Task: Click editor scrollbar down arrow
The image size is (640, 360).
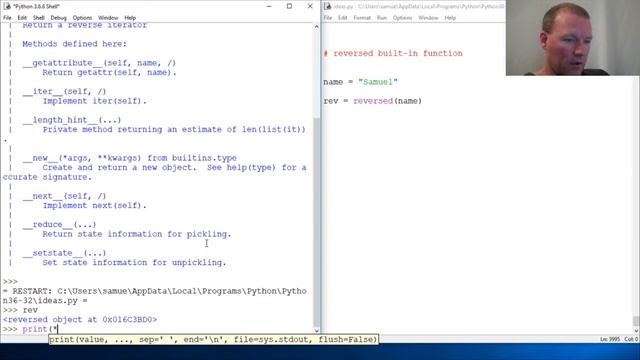Action: (x=636, y=330)
